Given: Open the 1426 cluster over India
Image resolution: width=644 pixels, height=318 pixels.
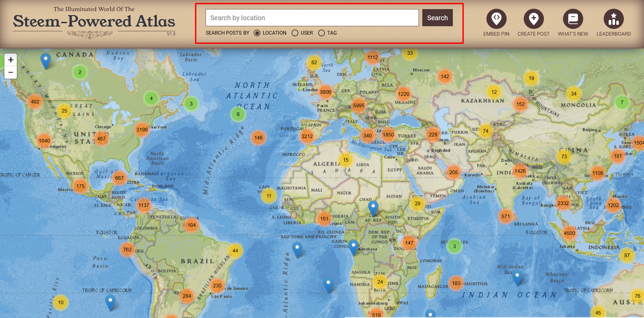Looking at the screenshot, I should click(x=520, y=171).
